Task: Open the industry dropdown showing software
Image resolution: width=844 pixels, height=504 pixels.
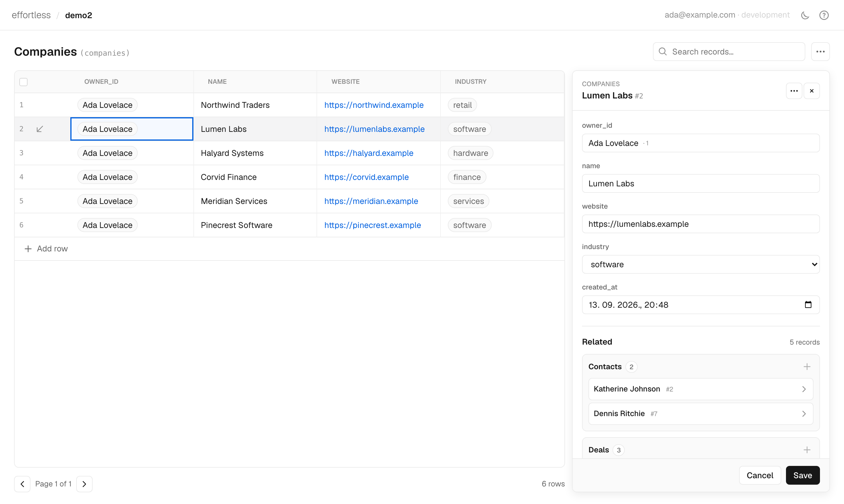Action: pos(700,264)
